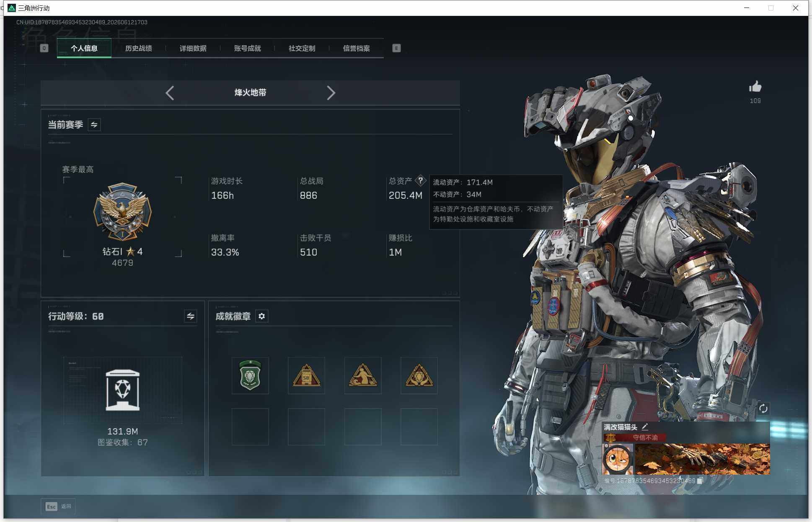Click the Esc 返回 back button
The image size is (812, 522).
pyautogui.click(x=58, y=507)
